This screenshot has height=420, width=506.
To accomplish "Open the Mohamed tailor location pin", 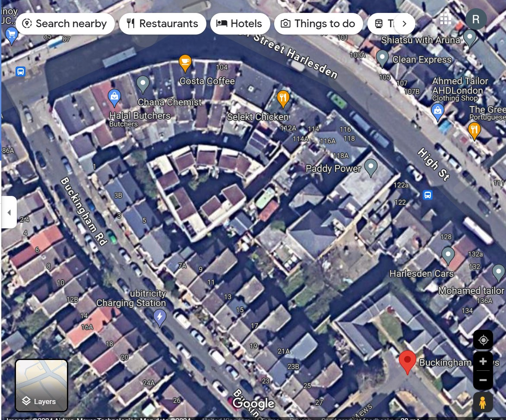I will [499, 272].
